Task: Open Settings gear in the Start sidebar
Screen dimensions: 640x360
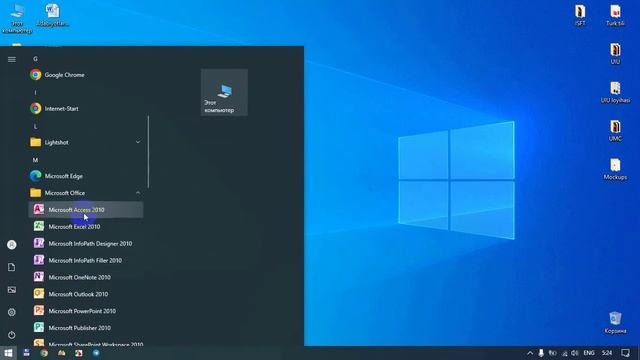Action: coord(12,312)
